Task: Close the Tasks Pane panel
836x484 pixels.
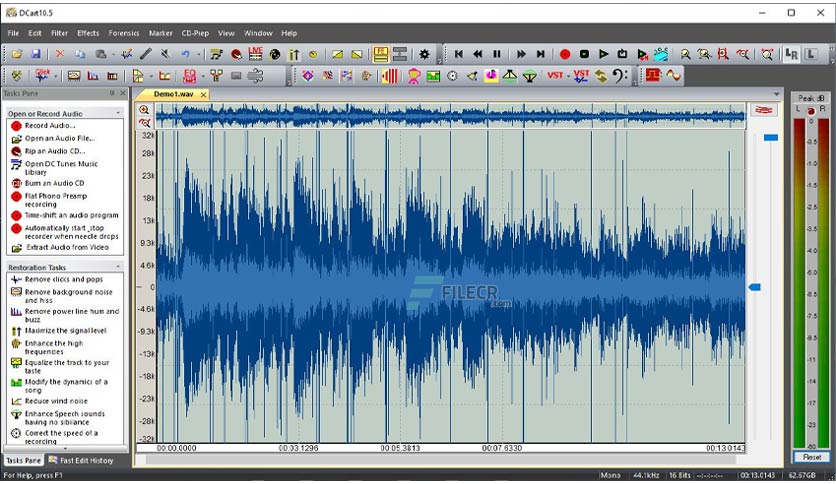Action: [123, 93]
